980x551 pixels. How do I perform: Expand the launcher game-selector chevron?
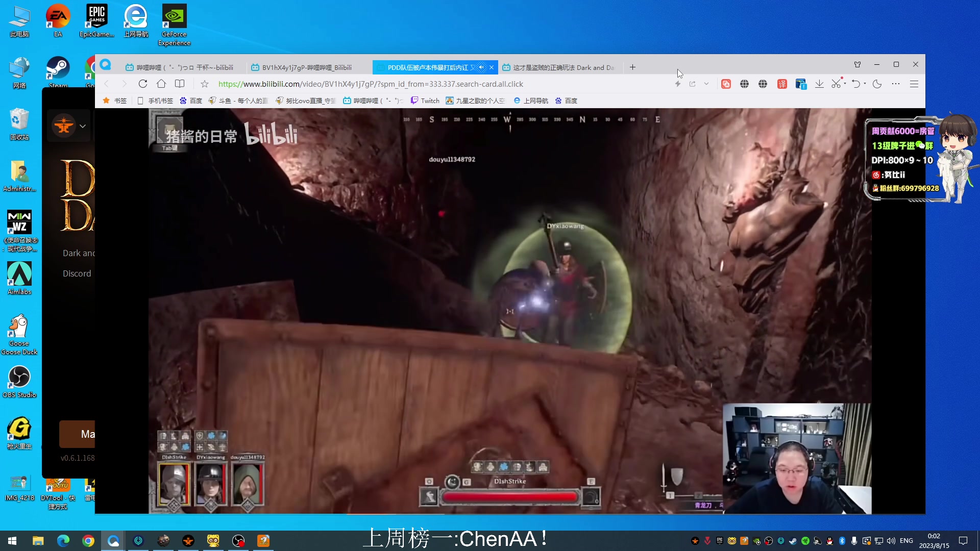(83, 126)
